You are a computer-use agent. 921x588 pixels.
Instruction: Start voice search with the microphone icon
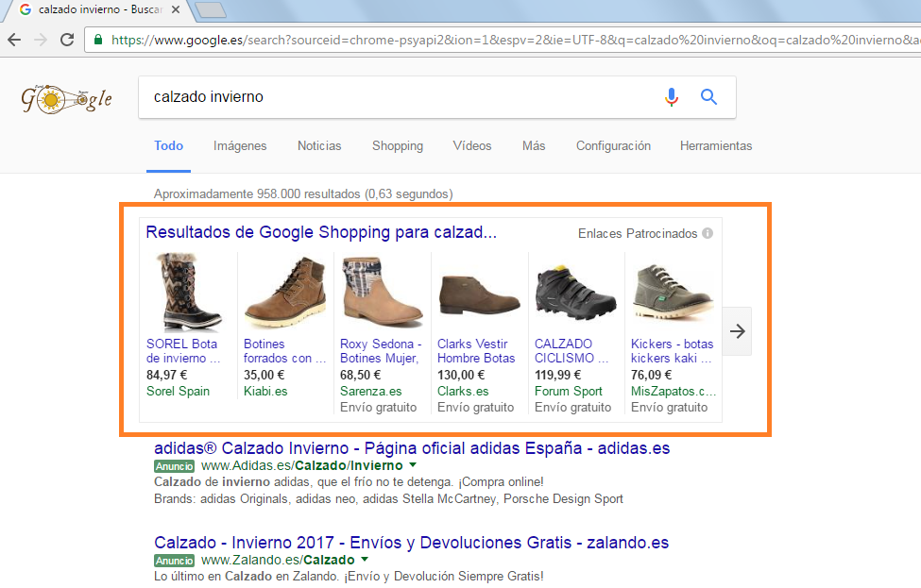tap(672, 97)
